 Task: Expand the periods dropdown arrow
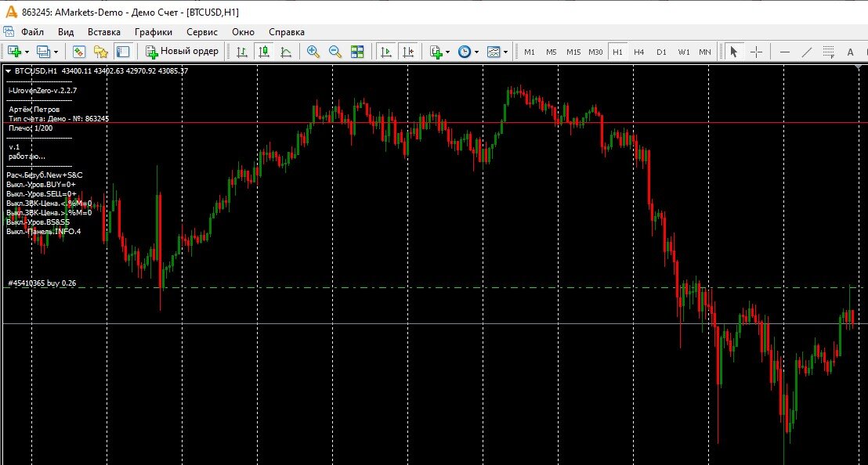(476, 52)
